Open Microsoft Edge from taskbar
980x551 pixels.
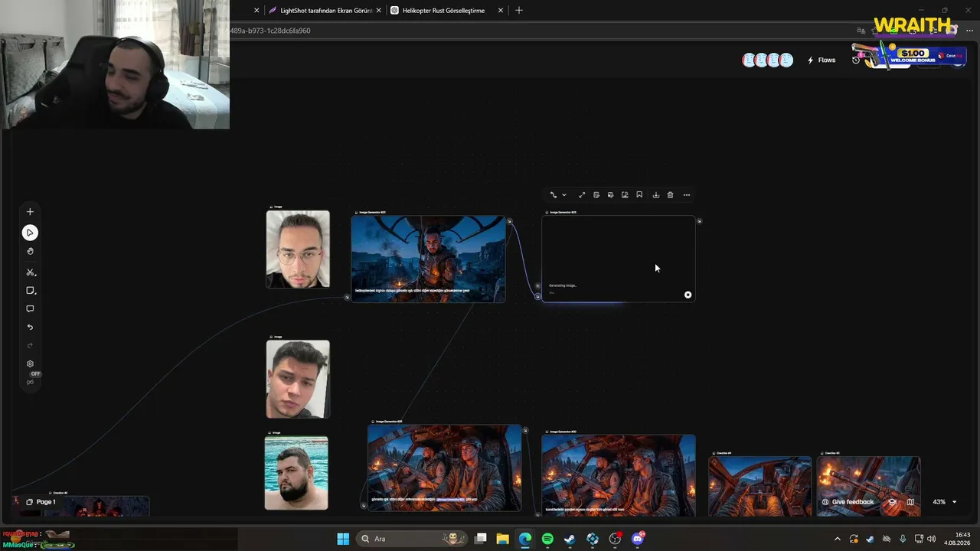[524, 539]
